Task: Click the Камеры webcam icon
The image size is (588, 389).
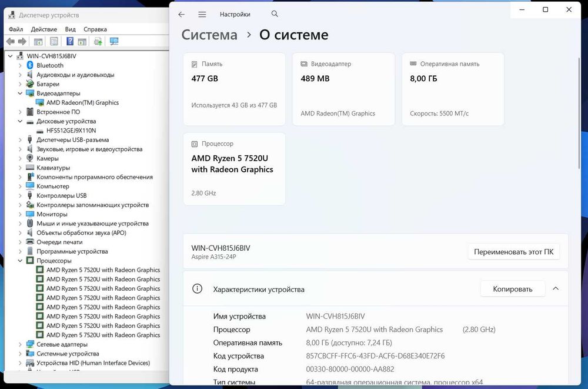Action: tap(30, 158)
